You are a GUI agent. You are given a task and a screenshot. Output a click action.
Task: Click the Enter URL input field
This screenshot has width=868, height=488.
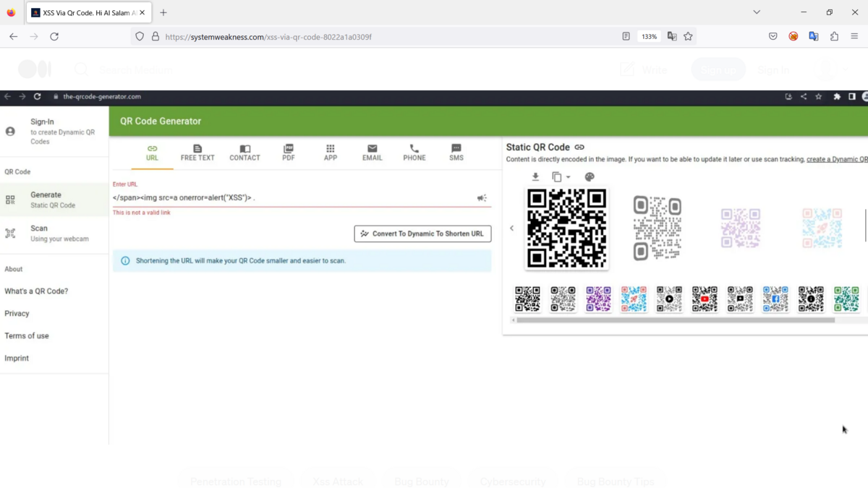tap(293, 197)
